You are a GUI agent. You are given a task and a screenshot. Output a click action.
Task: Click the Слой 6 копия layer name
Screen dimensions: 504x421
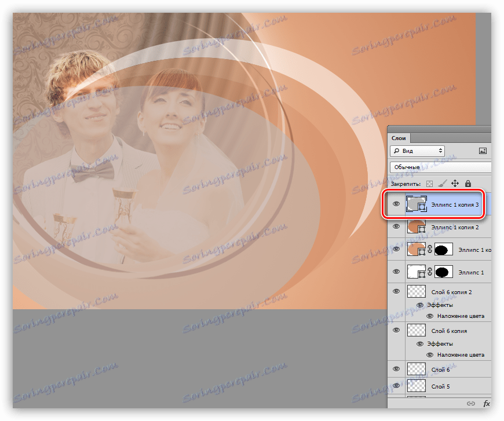tap(449, 331)
